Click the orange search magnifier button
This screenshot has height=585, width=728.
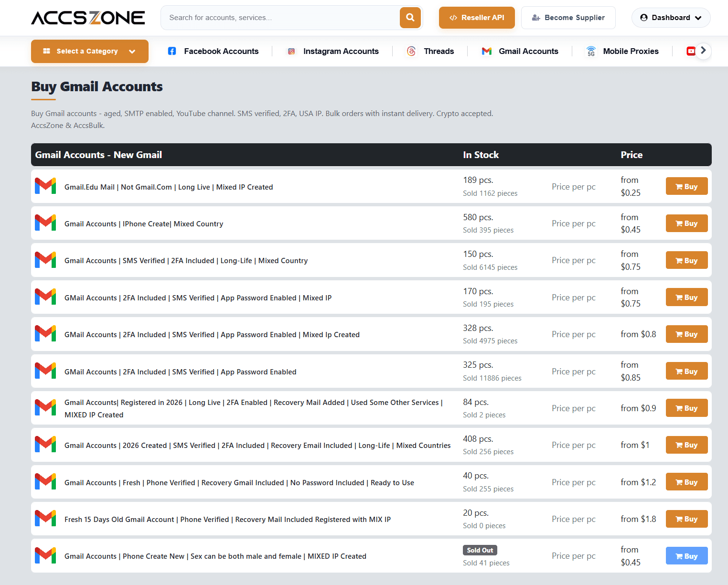pyautogui.click(x=410, y=18)
